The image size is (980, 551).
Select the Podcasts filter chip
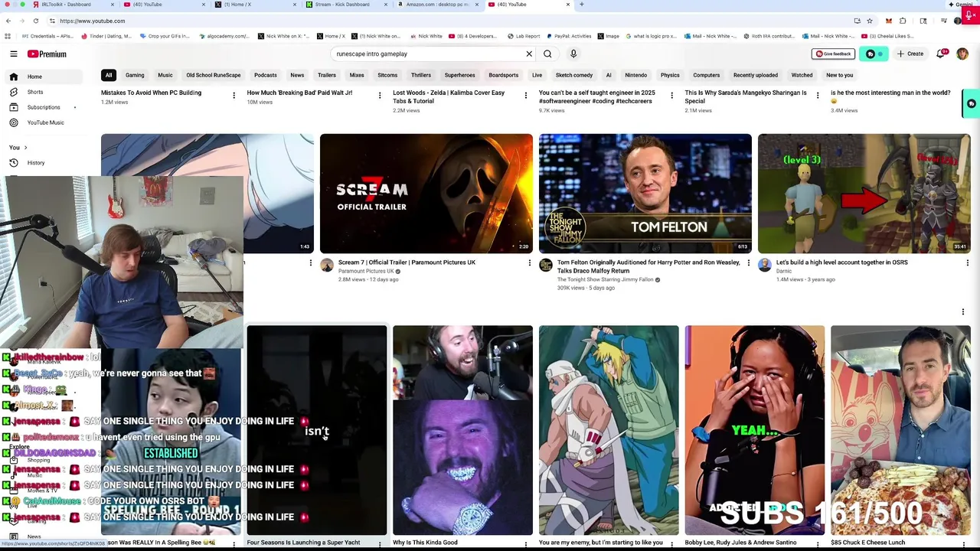266,75
